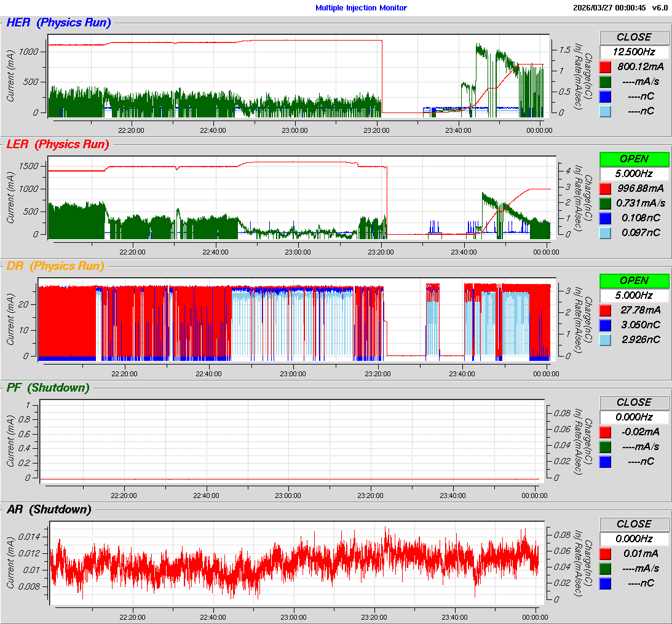Image resolution: width=672 pixels, height=624 pixels.
Task: Toggle the DR OPEN status indicator
Action: coord(634,280)
